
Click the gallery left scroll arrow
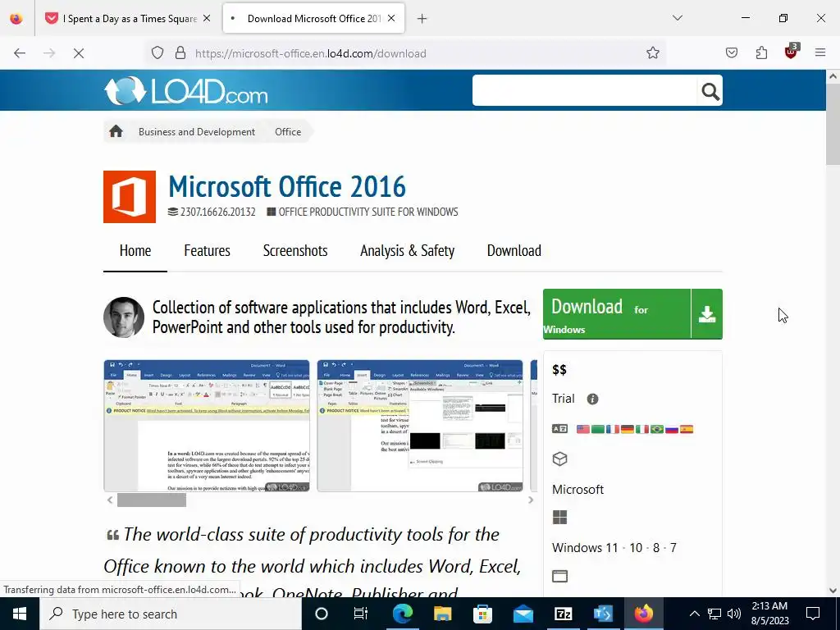click(110, 500)
